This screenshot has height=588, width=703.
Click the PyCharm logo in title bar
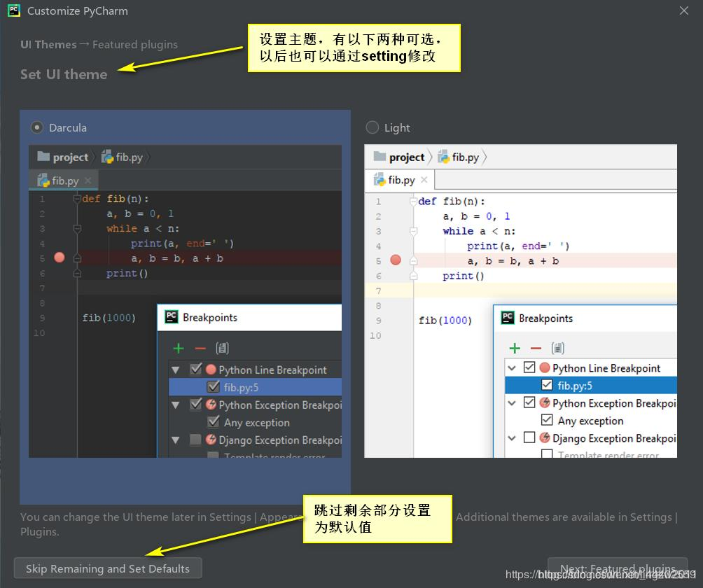coord(14,10)
